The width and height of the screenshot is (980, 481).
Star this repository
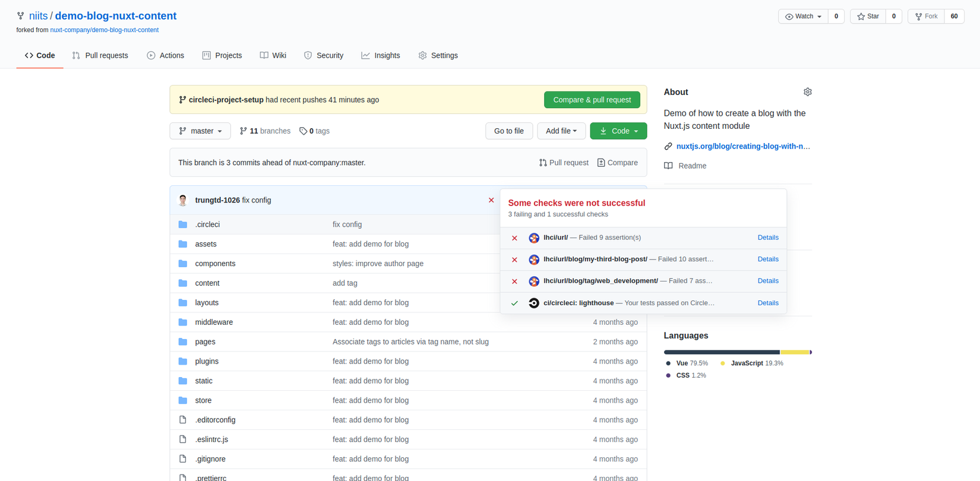[x=868, y=17]
